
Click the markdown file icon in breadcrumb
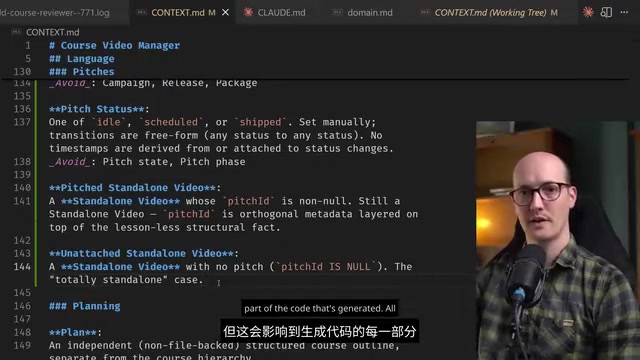16,32
